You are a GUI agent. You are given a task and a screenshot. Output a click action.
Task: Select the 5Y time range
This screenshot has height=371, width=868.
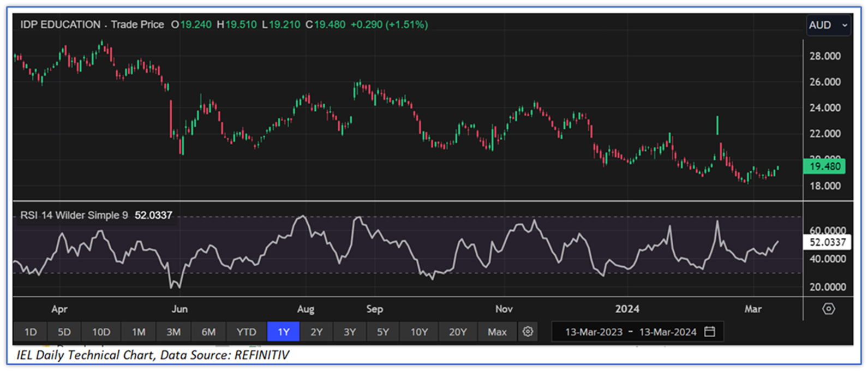pyautogui.click(x=383, y=332)
